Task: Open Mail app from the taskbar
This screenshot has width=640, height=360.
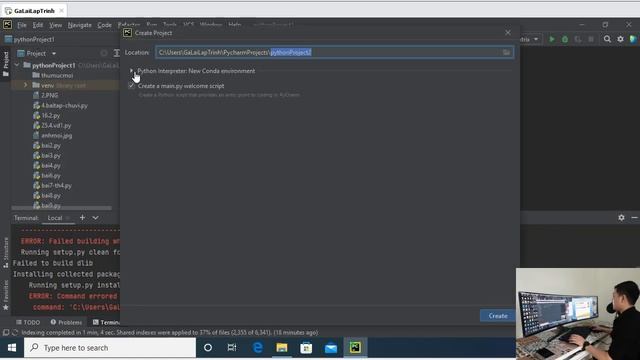Action: [x=331, y=348]
